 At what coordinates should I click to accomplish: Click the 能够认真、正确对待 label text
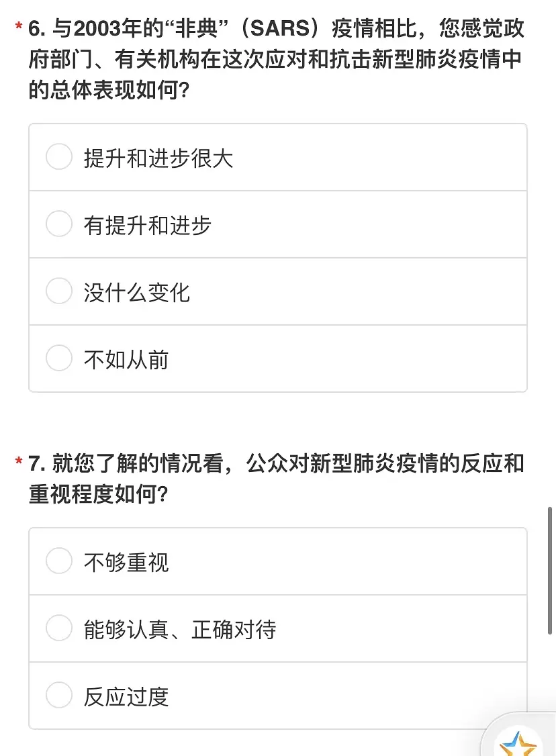pos(180,629)
